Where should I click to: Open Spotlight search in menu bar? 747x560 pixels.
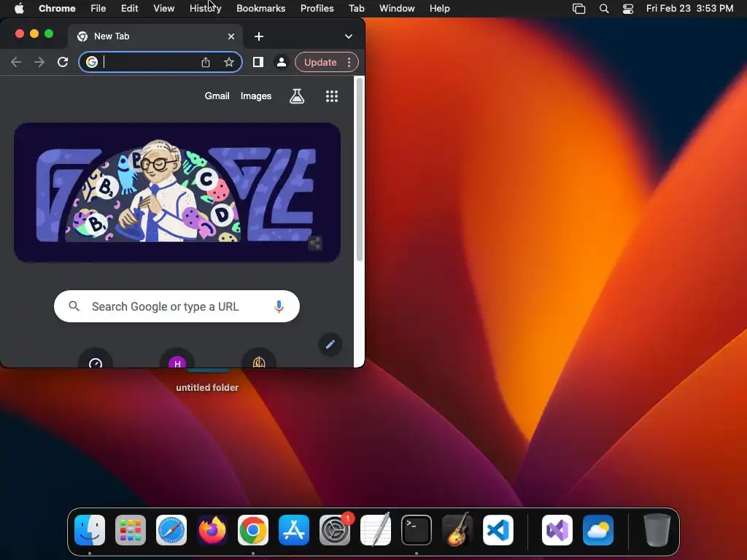604,9
